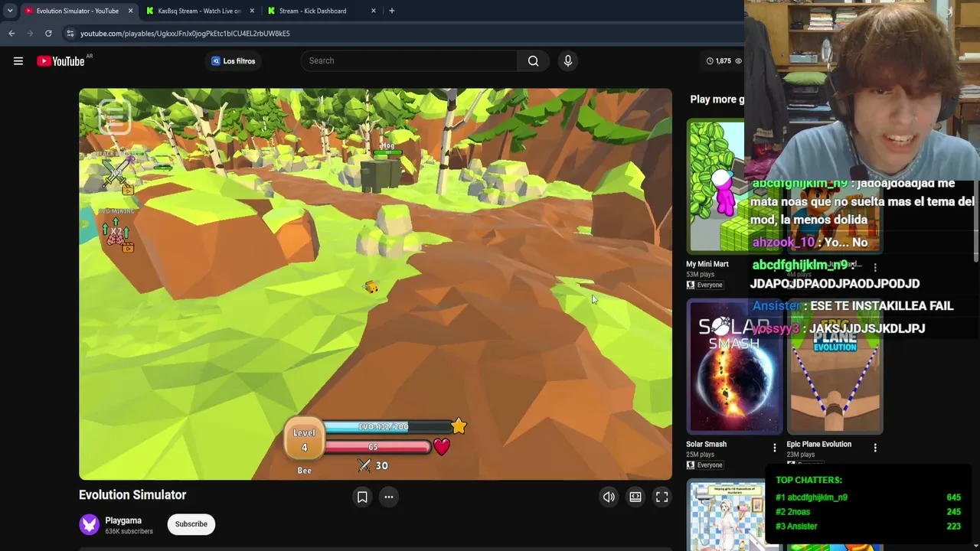The height and width of the screenshot is (551, 980).
Task: Open the My Mini Mart title link
Action: tap(707, 264)
